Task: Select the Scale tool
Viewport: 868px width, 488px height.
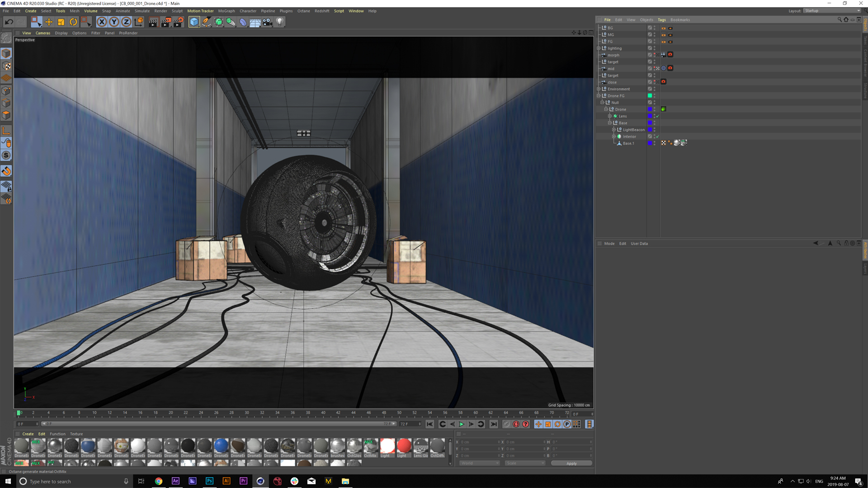Action: pyautogui.click(x=61, y=22)
